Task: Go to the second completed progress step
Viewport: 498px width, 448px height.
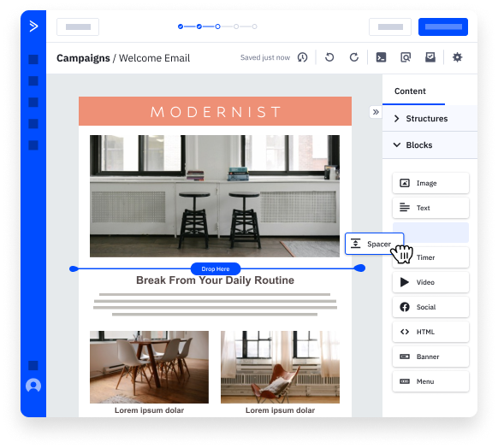Action: coord(199,27)
